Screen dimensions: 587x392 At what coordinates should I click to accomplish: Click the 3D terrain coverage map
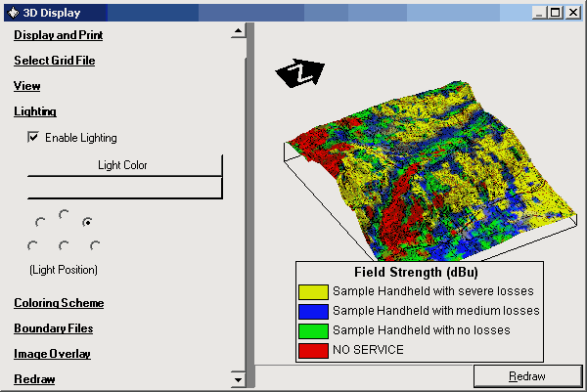point(430,170)
